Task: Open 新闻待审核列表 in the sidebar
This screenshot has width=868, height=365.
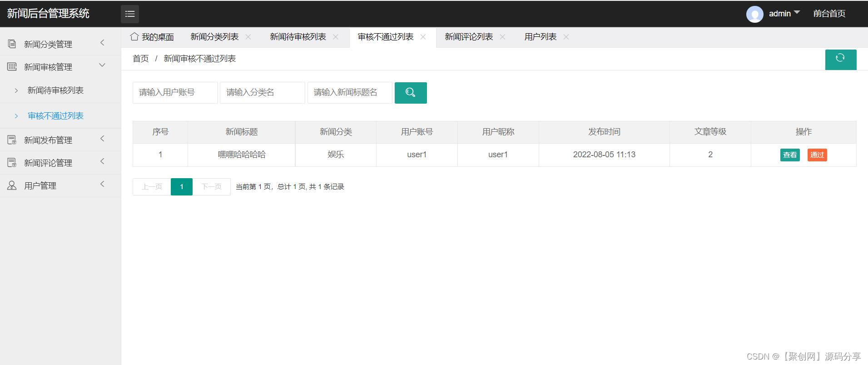Action: (x=55, y=90)
